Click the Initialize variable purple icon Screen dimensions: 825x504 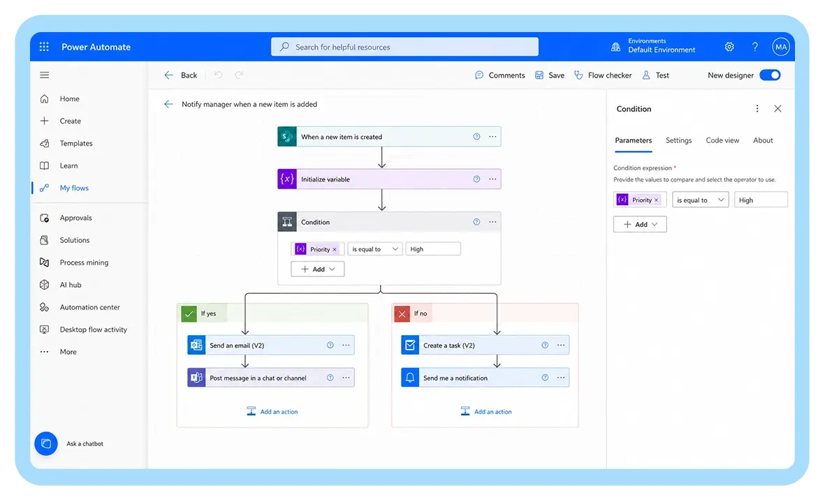[x=286, y=179]
